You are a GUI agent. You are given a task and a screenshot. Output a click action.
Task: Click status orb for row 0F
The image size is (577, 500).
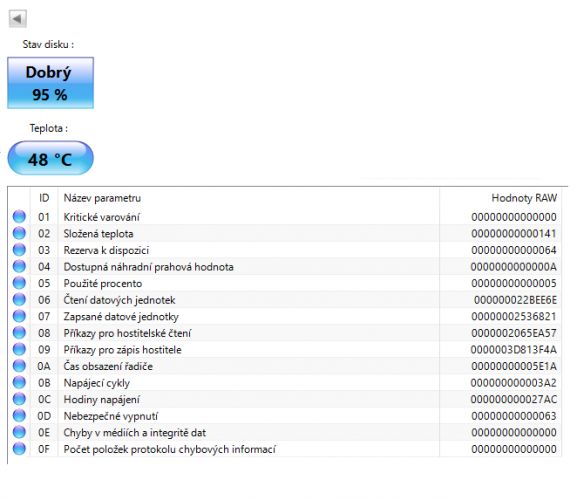click(19, 449)
